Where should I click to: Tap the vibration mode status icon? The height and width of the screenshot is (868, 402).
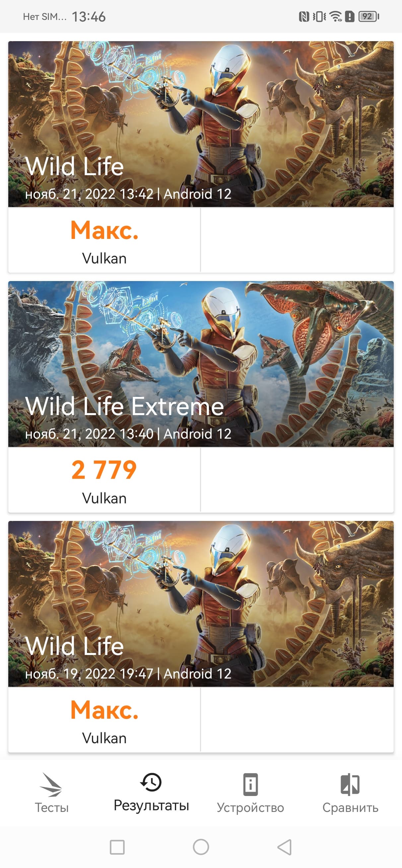pyautogui.click(x=319, y=17)
